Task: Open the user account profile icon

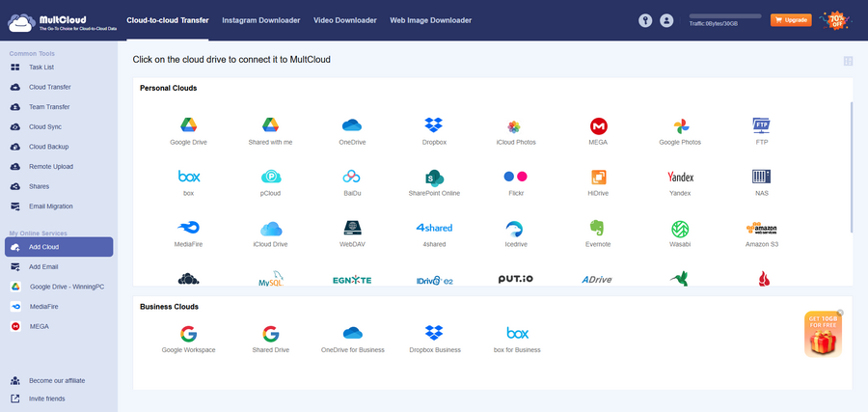Action: coord(666,20)
